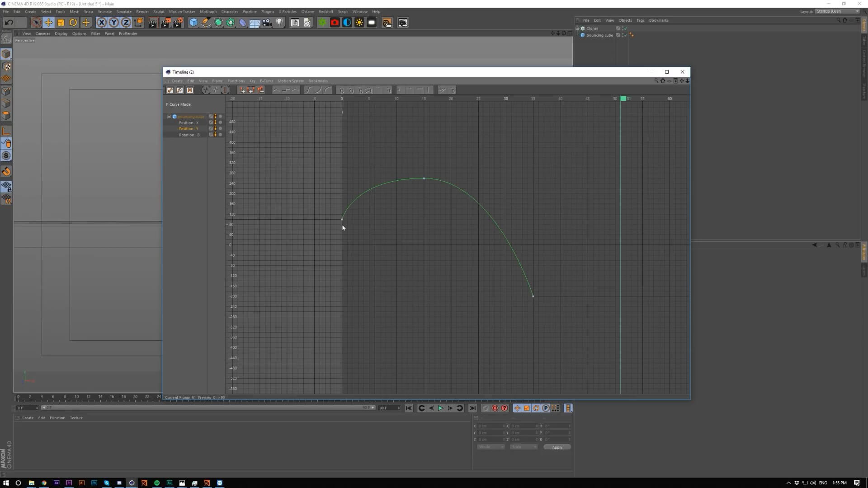Toggle X-axis lock in toolbar

pyautogui.click(x=102, y=23)
